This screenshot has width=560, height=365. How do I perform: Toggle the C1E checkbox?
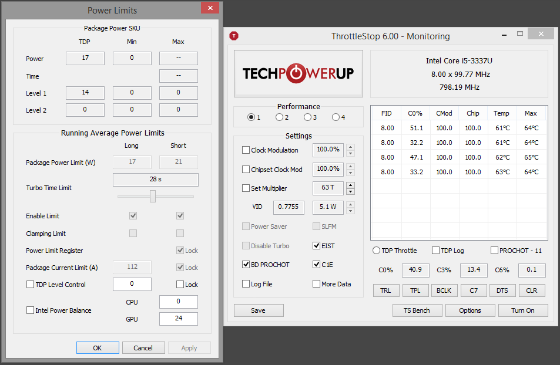(x=316, y=264)
